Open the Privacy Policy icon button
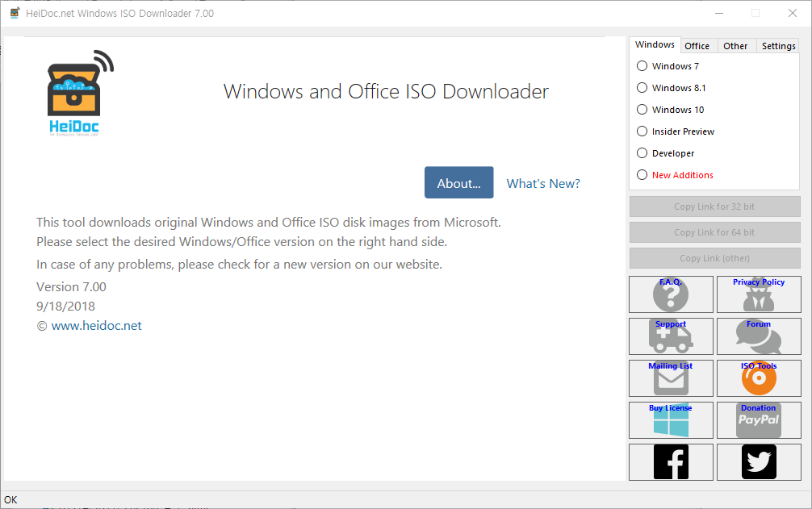Viewport: 812px width, 509px height. point(759,294)
